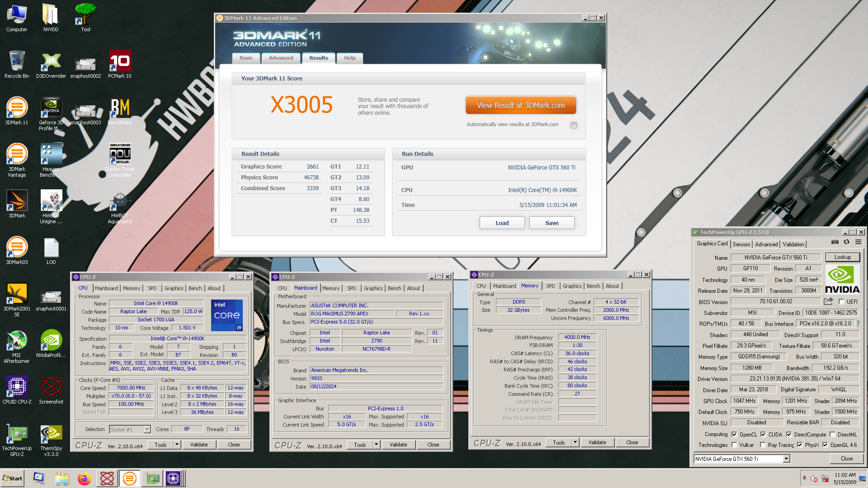The width and height of the screenshot is (868, 488).
Task: Toggle PhysX checkbox in GPU-Z
Action: [800, 445]
